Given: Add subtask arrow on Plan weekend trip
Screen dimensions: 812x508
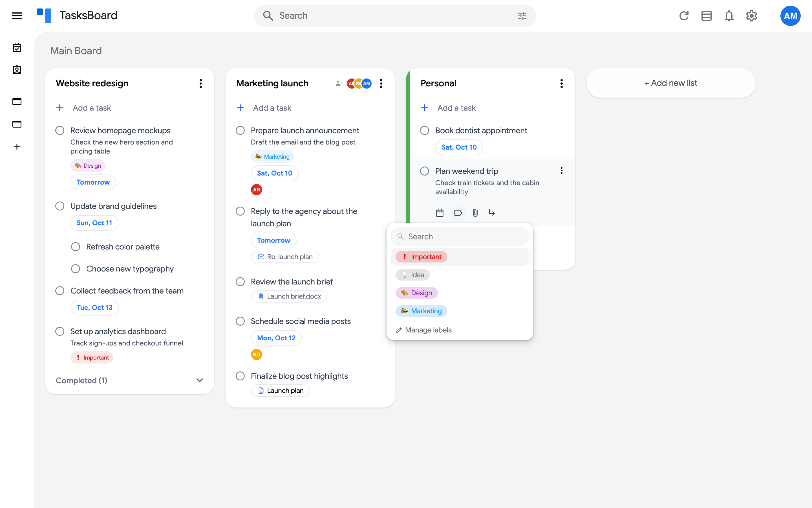Looking at the screenshot, I should [x=492, y=213].
